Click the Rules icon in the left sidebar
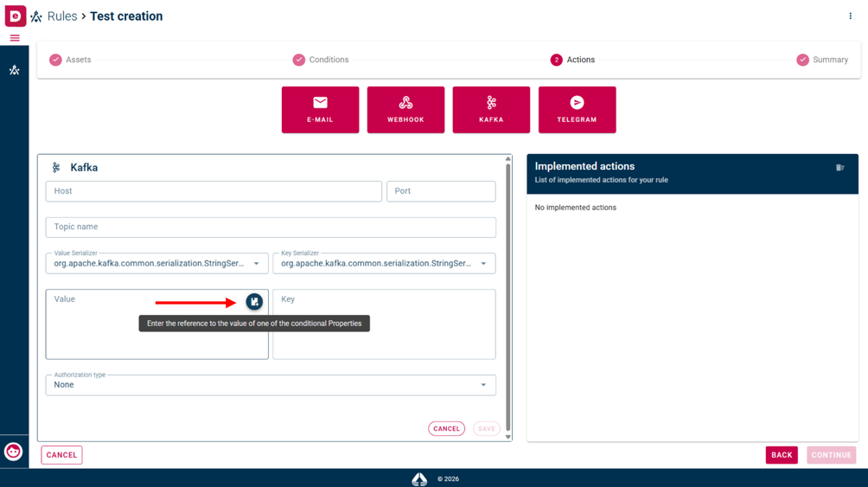This screenshot has height=487, width=868. coord(15,70)
